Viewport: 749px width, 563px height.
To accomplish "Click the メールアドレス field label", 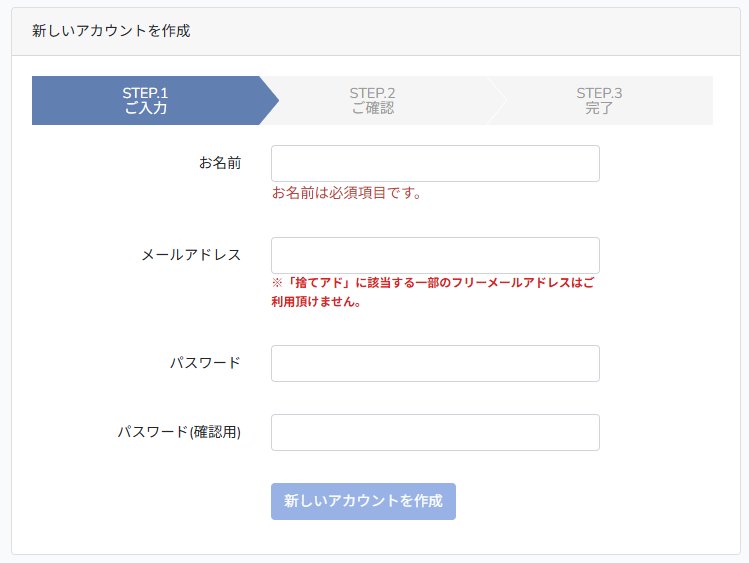I will click(x=191, y=254).
